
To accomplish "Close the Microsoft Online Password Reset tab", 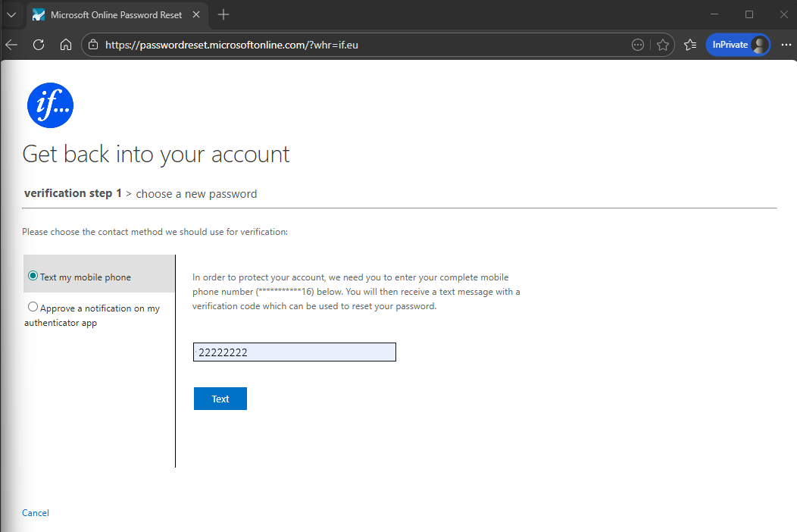I will click(196, 14).
